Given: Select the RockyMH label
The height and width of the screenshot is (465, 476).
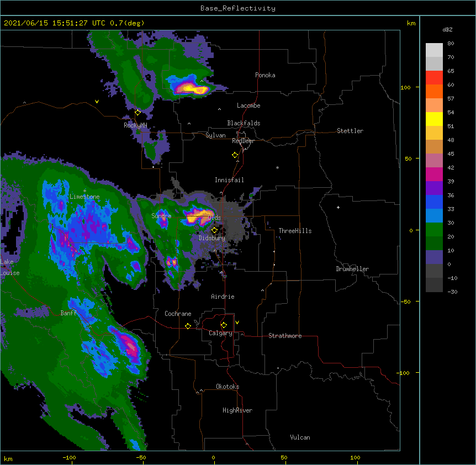Looking at the screenshot, I should [x=135, y=125].
